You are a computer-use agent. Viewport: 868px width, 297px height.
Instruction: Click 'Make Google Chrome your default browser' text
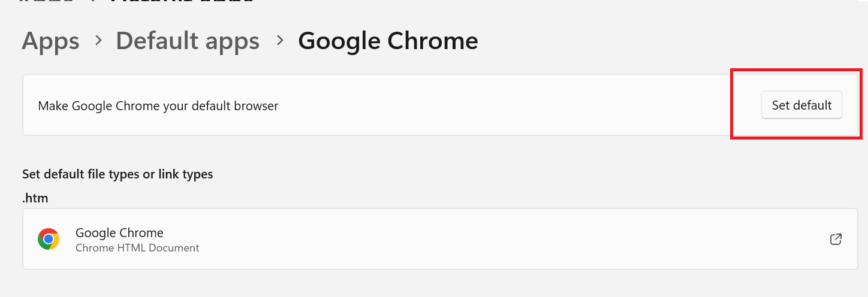pyautogui.click(x=158, y=106)
